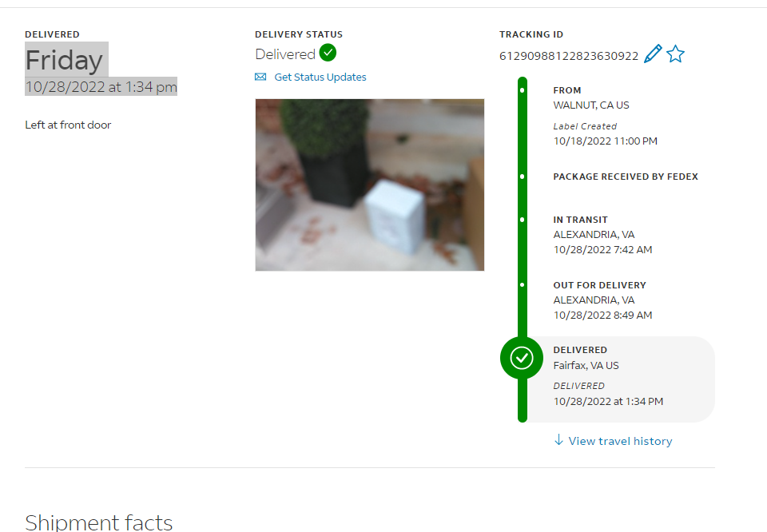Click the star favorite icon beside tracking number

tap(676, 54)
